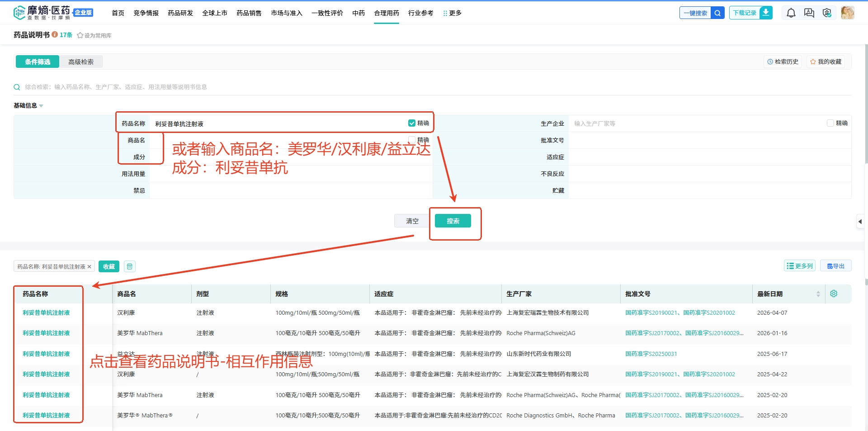
Task: Click the magnifier icon beside 一键搜索
Action: click(717, 13)
